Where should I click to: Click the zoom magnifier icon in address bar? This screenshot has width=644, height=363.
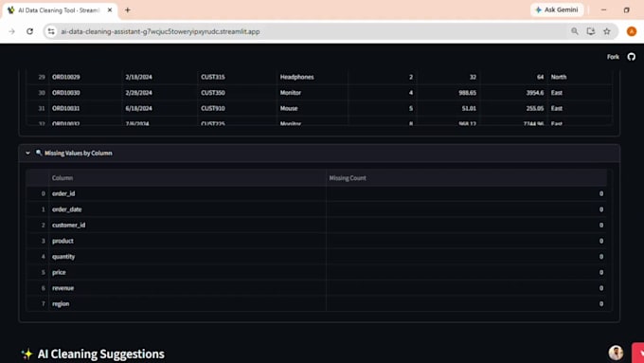coord(575,31)
